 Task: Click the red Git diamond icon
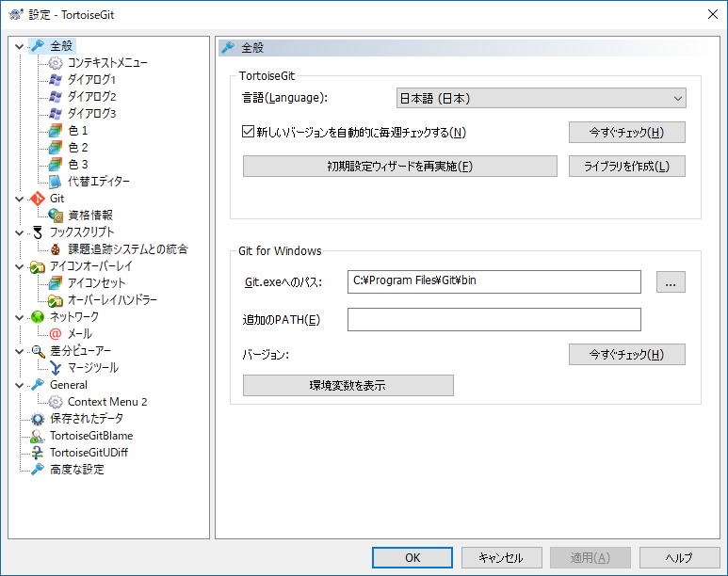[38, 199]
